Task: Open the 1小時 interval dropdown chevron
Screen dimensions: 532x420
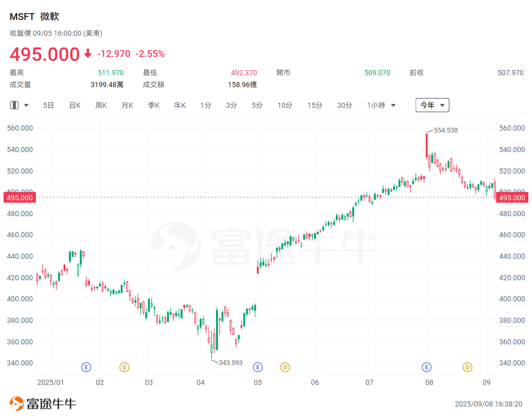Action: click(x=393, y=105)
